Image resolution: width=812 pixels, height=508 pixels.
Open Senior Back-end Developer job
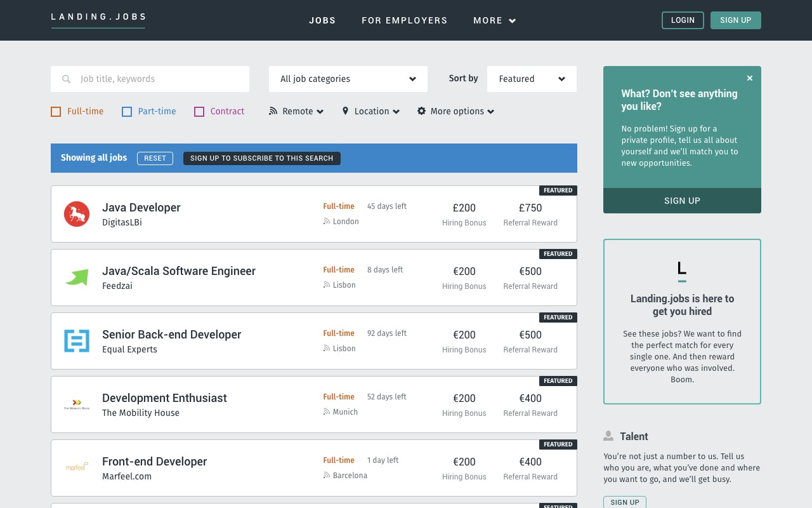pos(172,335)
